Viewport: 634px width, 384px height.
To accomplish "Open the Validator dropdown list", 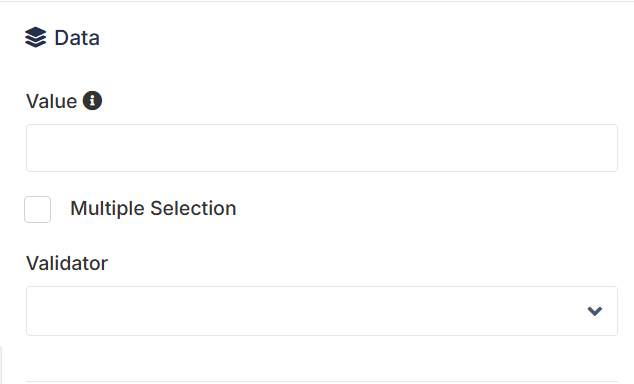I will click(x=322, y=311).
